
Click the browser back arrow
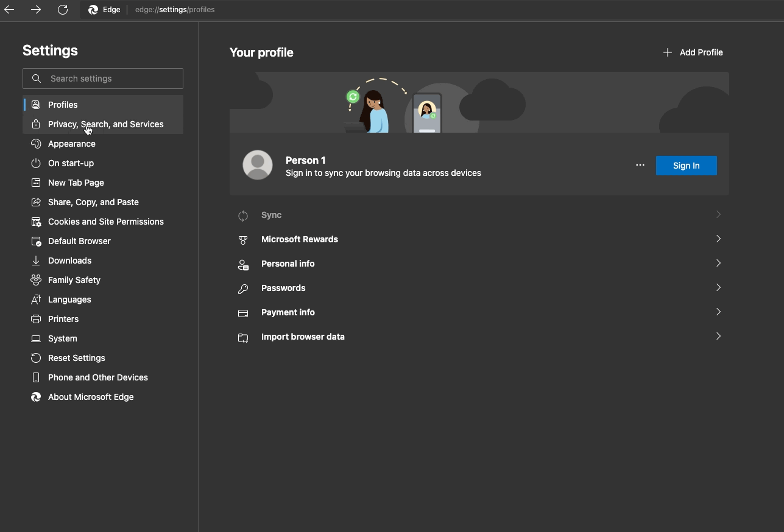click(x=9, y=10)
